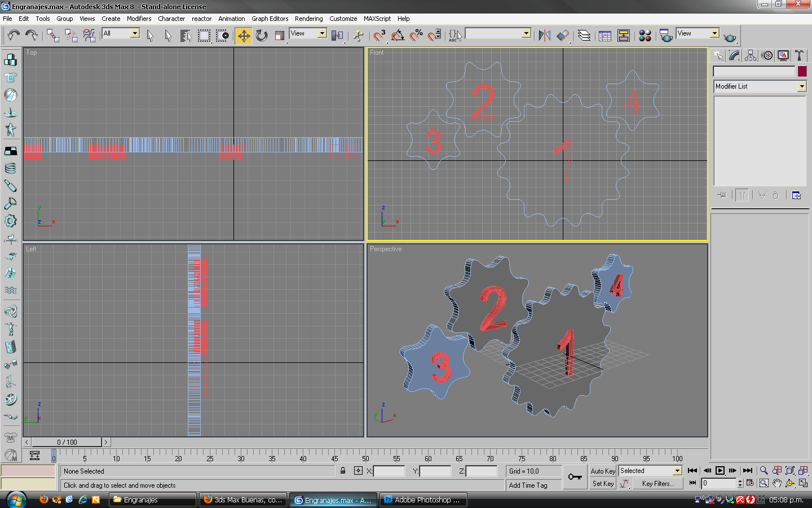Open the 'Selected' key filter dropdown

point(677,471)
